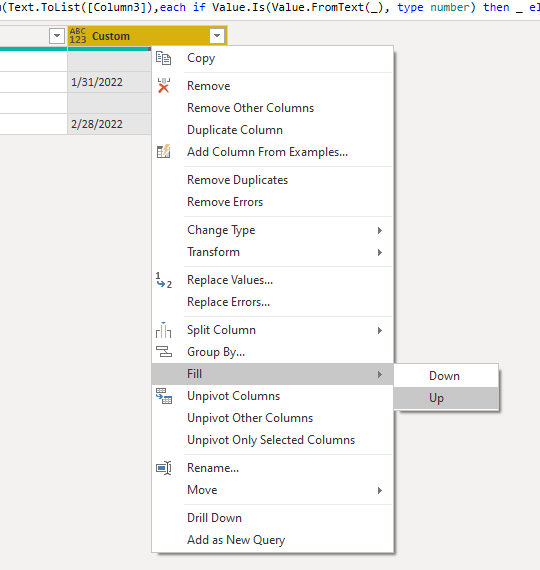
Task: Open the filter dropdown left of Custom column
Action: [57, 36]
